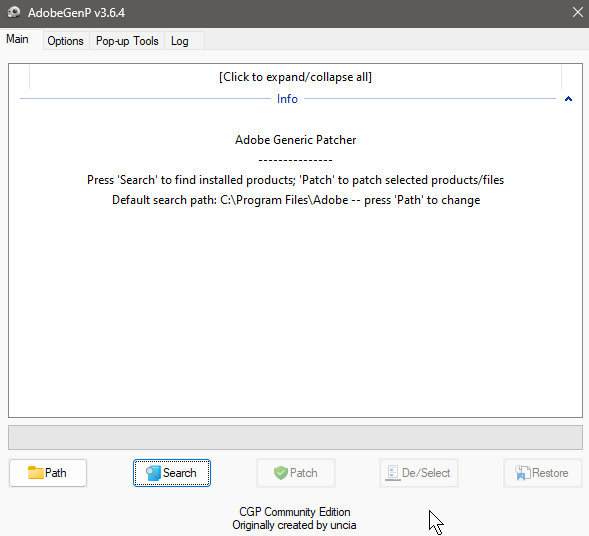This screenshot has height=536, width=589.
Task: Open the Pop-up Tools tab
Action: tap(127, 41)
